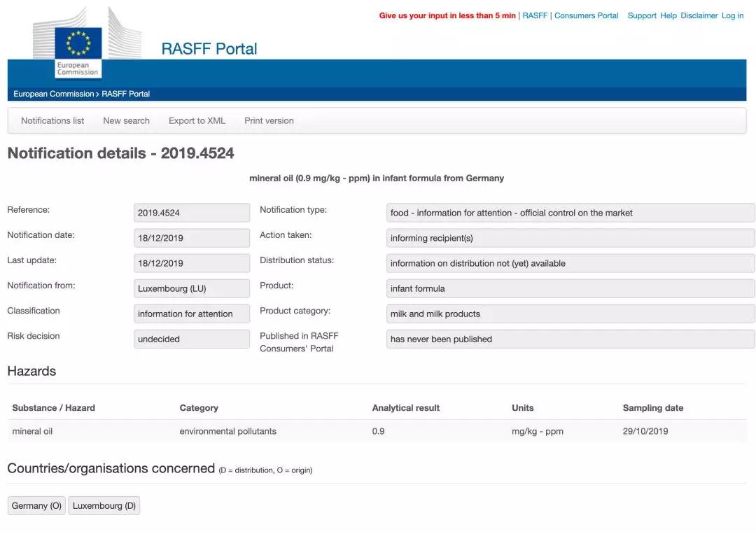Click the Germany (O) tag

(x=36, y=505)
